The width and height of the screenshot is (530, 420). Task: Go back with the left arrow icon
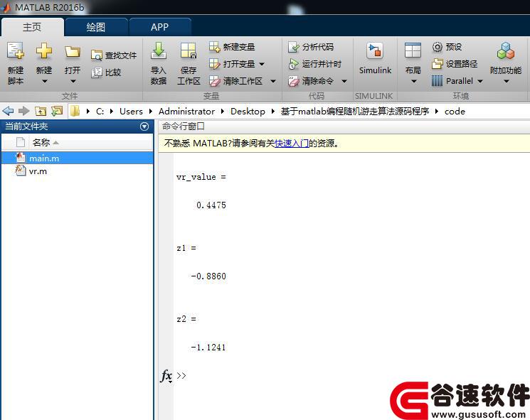8,111
